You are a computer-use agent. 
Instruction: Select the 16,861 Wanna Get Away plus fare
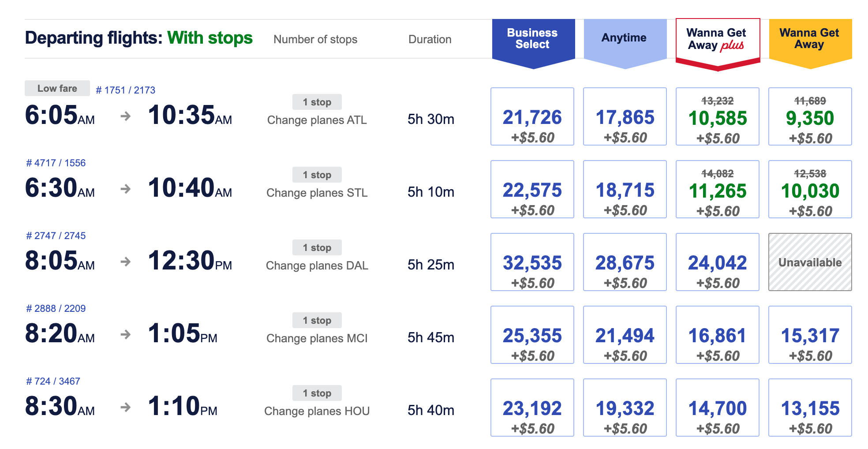[x=717, y=335]
